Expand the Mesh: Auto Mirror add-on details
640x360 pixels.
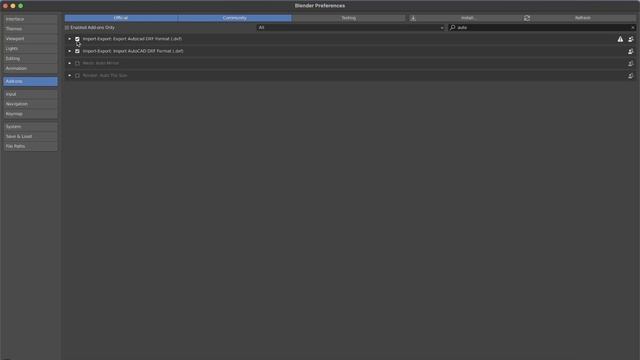click(x=70, y=64)
